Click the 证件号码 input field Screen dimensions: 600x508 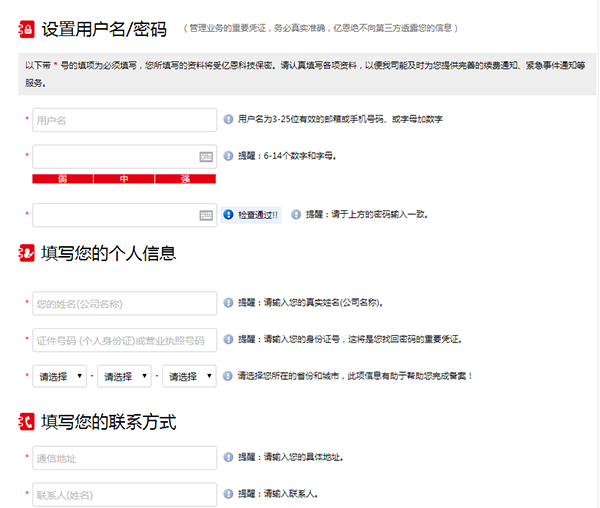coord(124,341)
